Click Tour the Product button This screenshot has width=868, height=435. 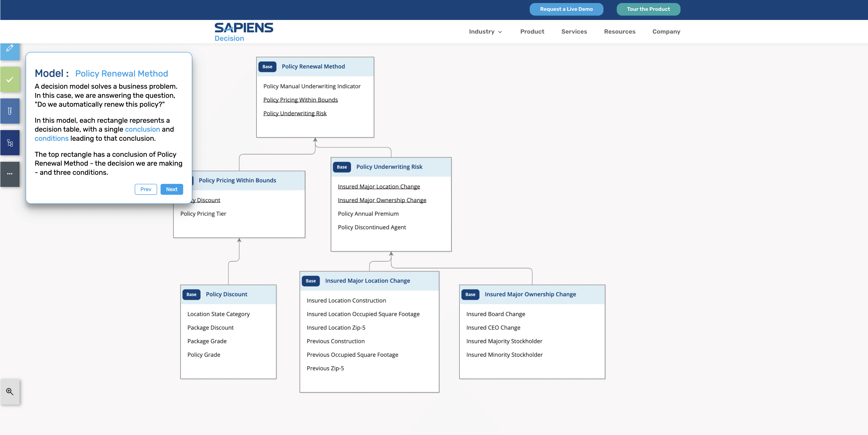tap(648, 9)
